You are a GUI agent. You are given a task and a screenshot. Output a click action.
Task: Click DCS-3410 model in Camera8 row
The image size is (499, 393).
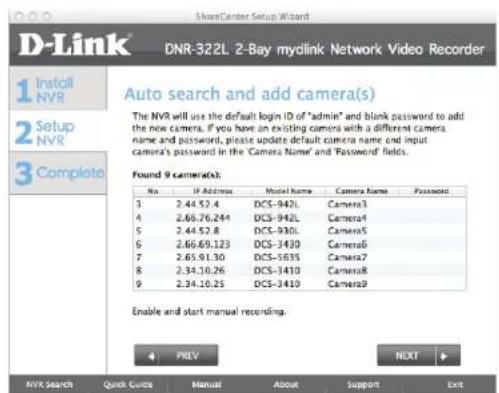click(x=277, y=270)
